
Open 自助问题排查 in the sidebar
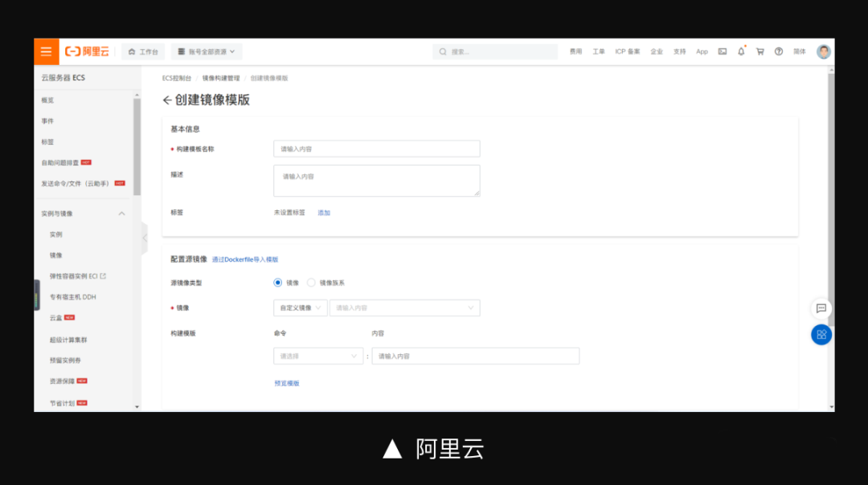[x=60, y=162]
